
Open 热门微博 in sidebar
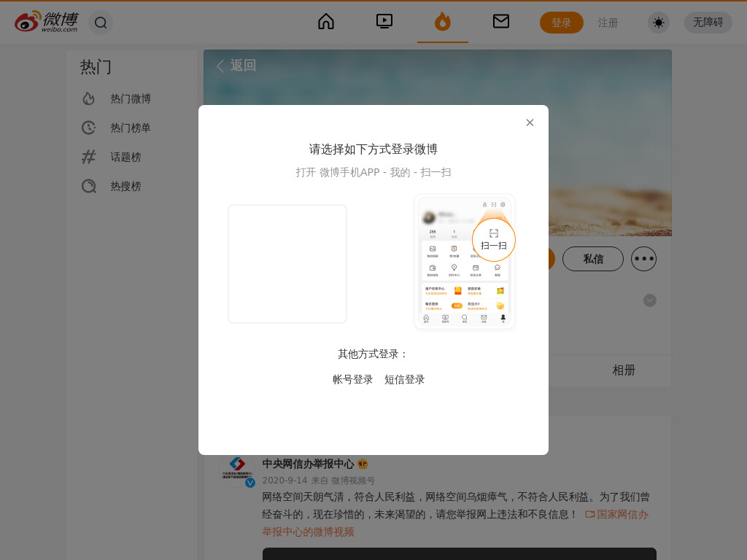pos(131,99)
